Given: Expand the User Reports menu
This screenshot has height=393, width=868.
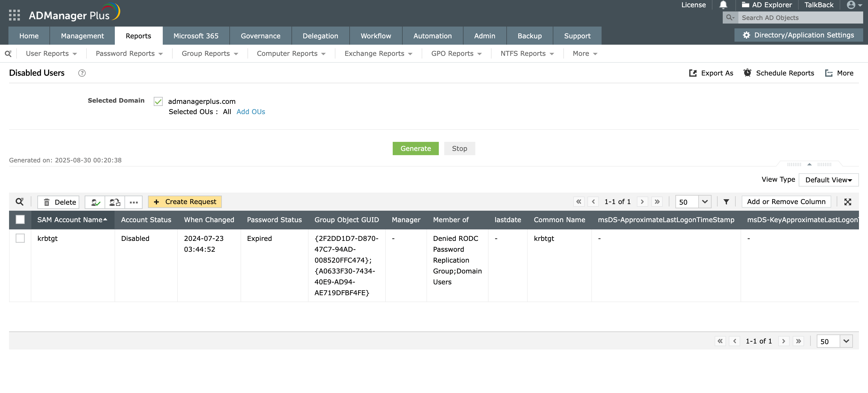Looking at the screenshot, I should tap(51, 54).
